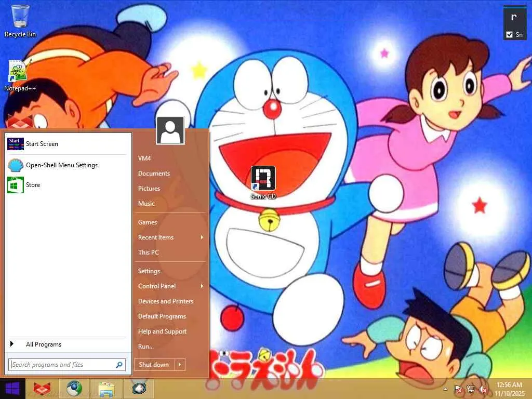Viewport: 532px width, 399px height.
Task: Open the fourth pinned taskbar app icon
Action: coord(139,389)
